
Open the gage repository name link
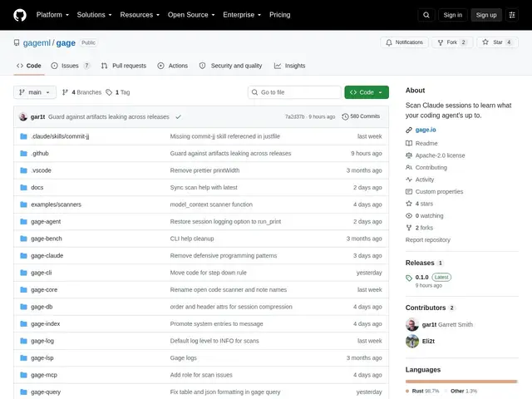coord(66,43)
